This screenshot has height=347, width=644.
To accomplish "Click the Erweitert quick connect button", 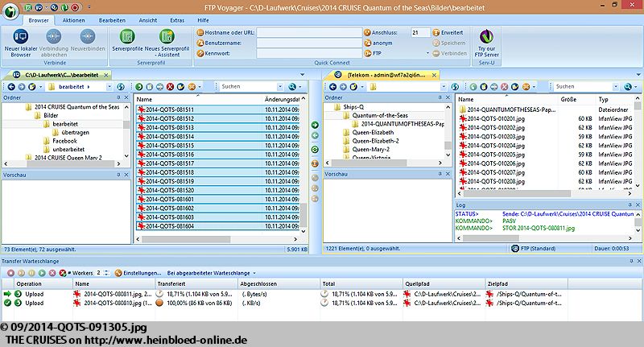I will coord(448,32).
